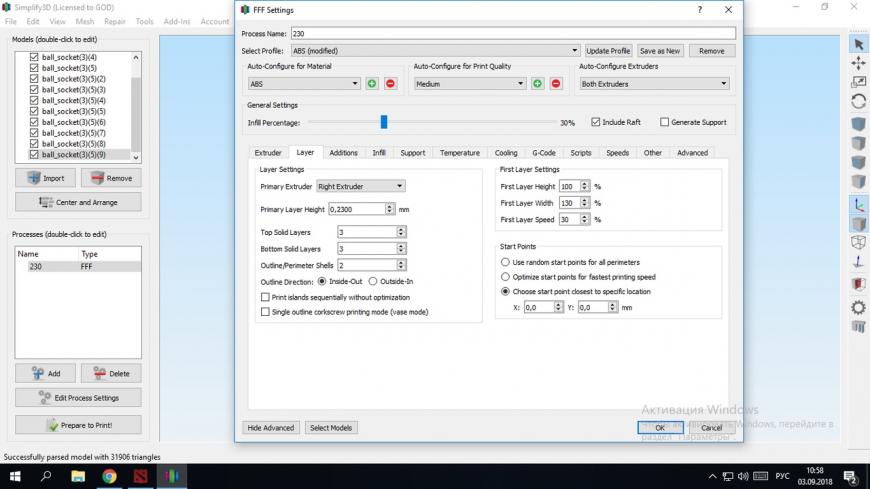Click the Simplify3D taskbar icon

click(172, 476)
